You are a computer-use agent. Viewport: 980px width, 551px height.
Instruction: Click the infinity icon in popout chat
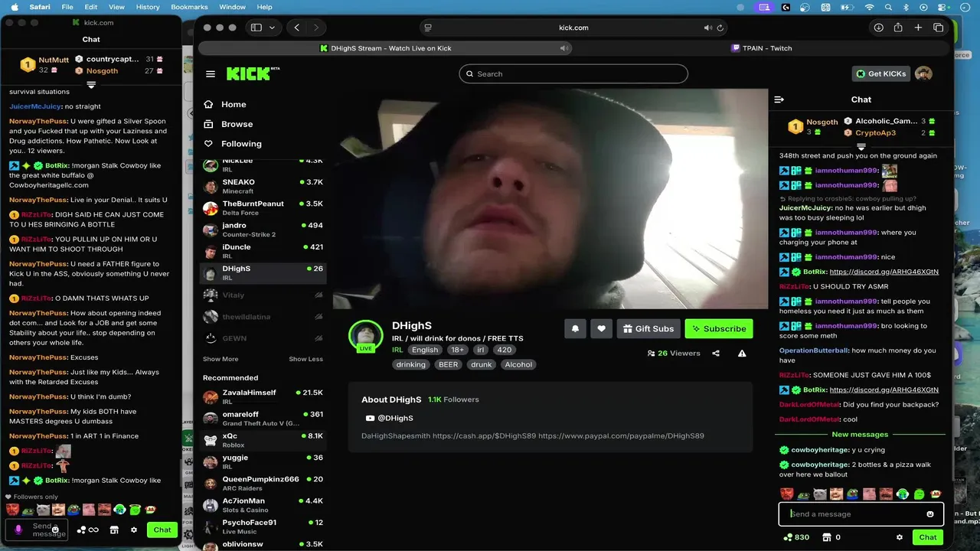(x=93, y=530)
